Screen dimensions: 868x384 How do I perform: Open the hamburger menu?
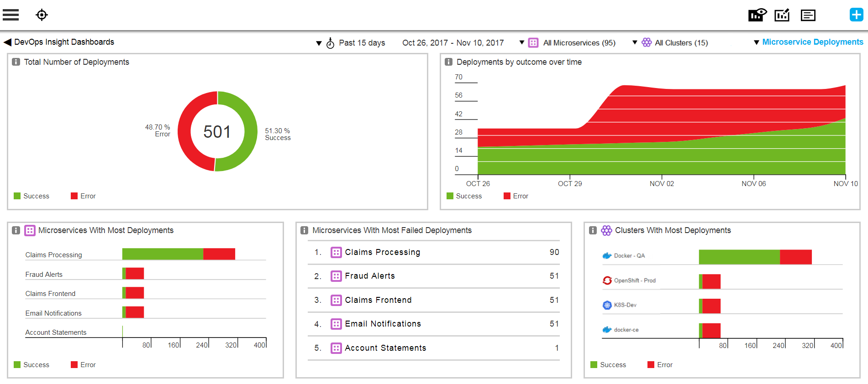pyautogui.click(x=11, y=15)
